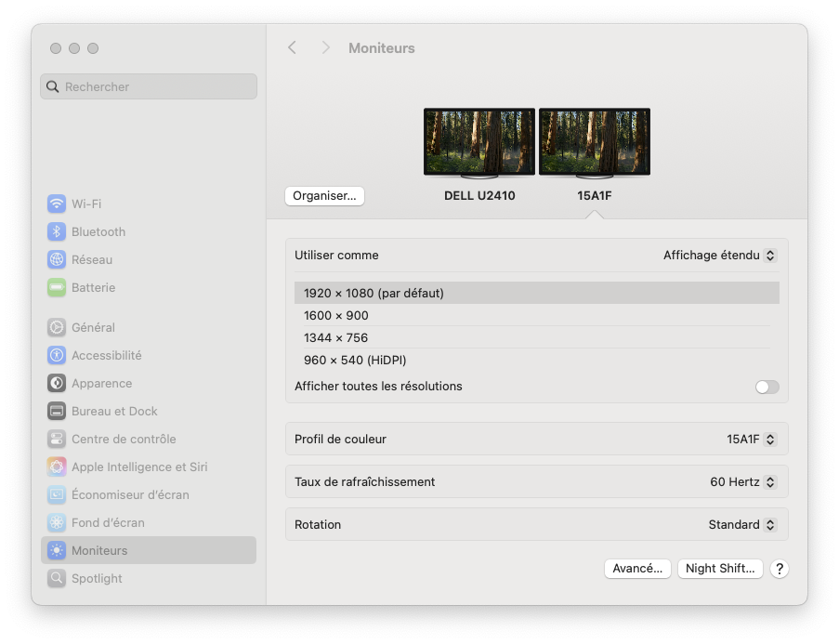Open the Bluetooth settings pane
This screenshot has height=644, width=839.
point(149,231)
